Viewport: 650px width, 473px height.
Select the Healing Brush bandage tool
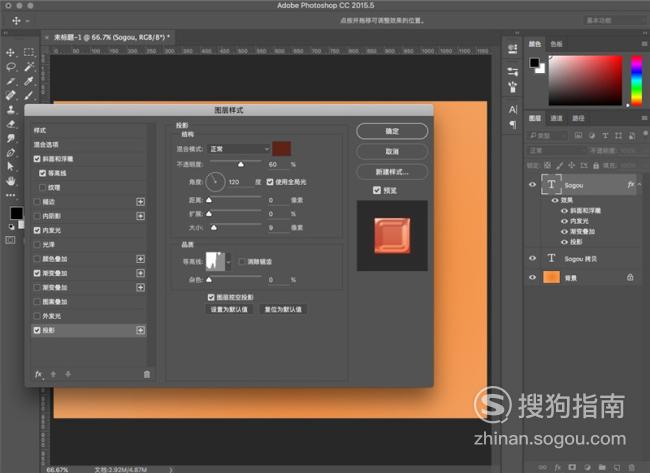click(11, 95)
